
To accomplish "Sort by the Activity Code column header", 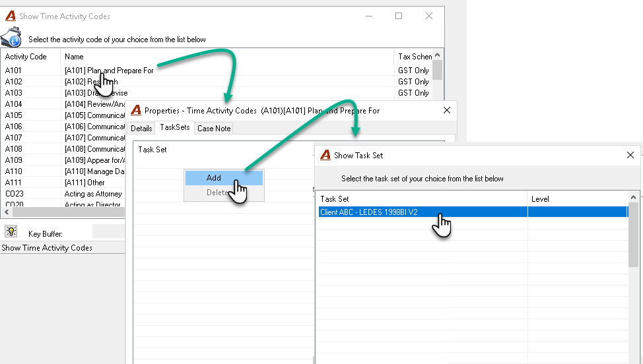I will 31,57.
